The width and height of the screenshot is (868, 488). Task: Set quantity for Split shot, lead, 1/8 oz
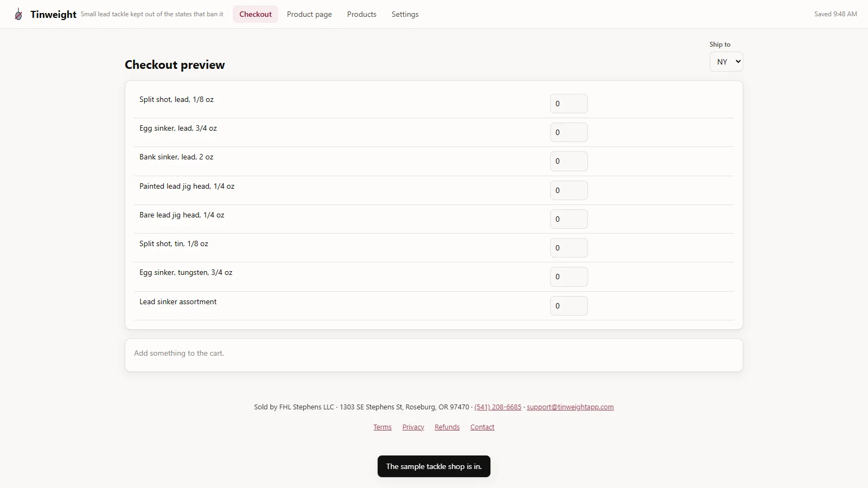coord(569,104)
